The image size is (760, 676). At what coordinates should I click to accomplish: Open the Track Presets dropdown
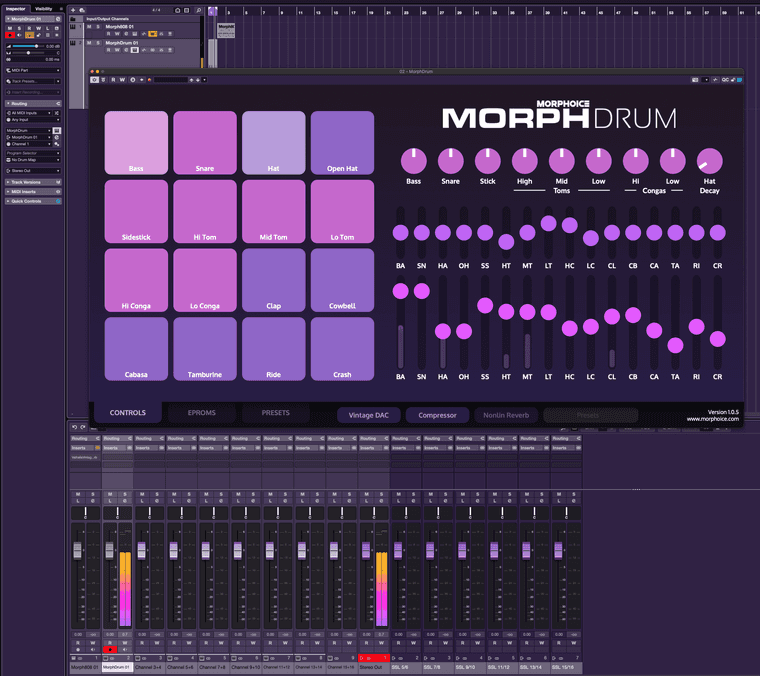[33, 81]
